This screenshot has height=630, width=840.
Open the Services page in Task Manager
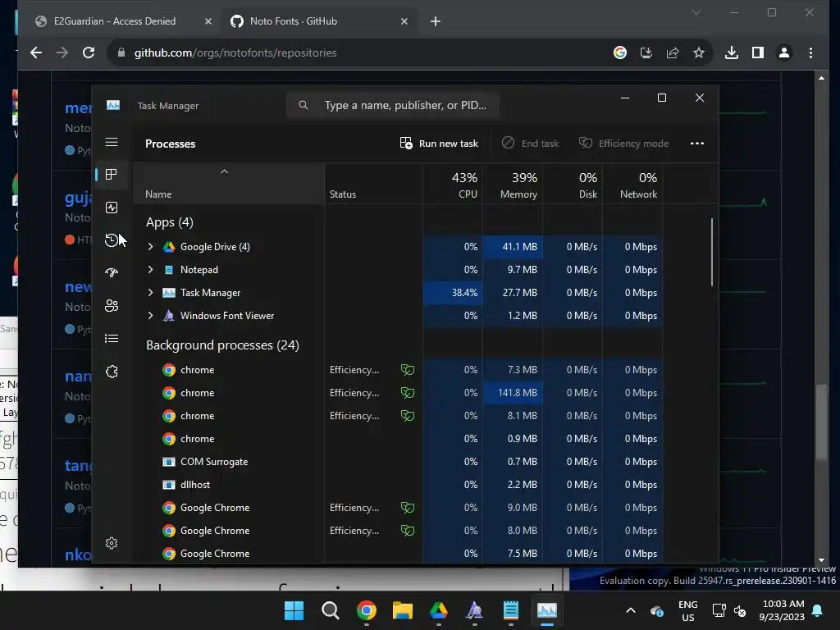pyautogui.click(x=112, y=372)
